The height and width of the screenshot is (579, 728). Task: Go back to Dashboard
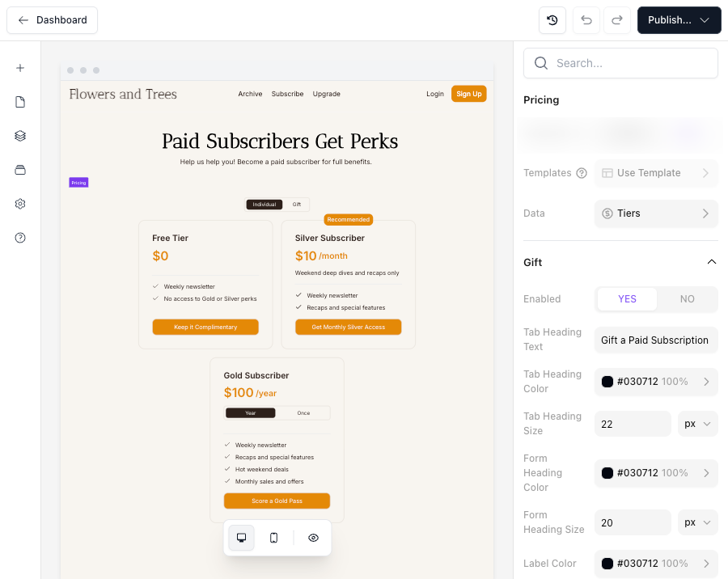click(53, 20)
